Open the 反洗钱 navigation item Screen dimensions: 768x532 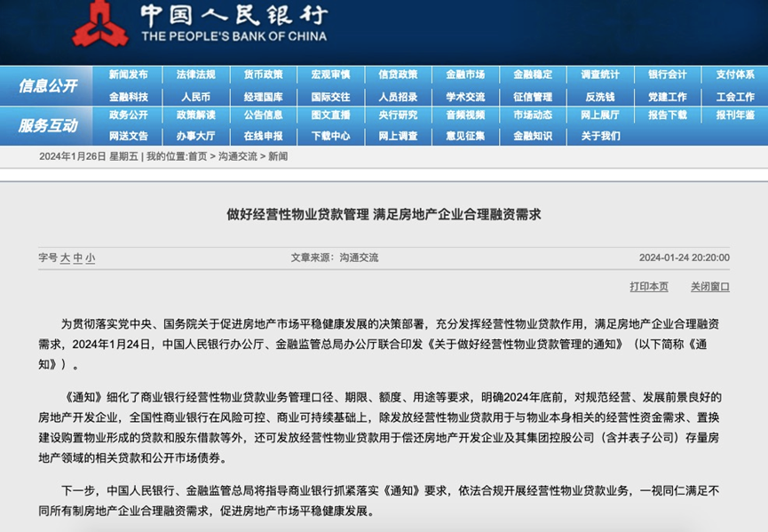click(600, 97)
